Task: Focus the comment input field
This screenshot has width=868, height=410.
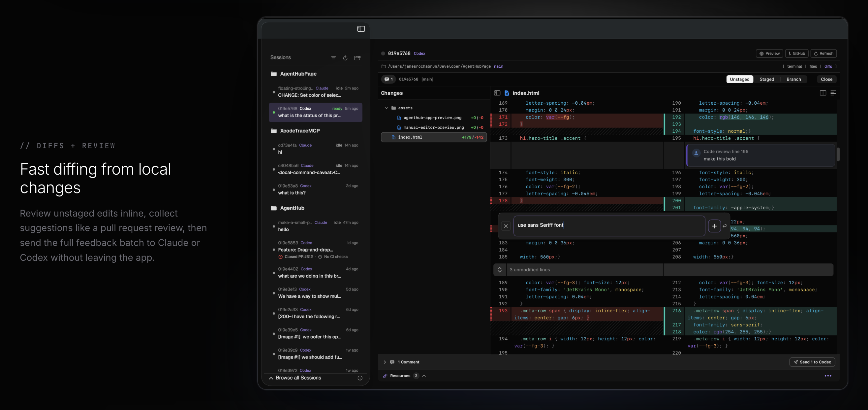Action: 609,226
